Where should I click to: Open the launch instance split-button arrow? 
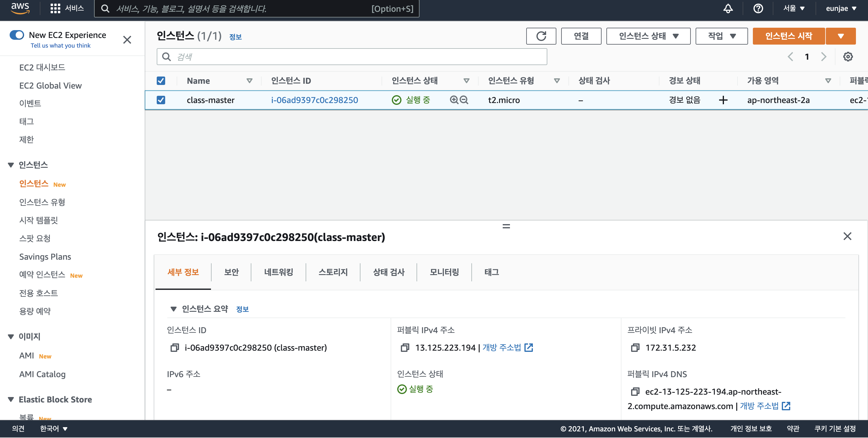click(x=841, y=36)
